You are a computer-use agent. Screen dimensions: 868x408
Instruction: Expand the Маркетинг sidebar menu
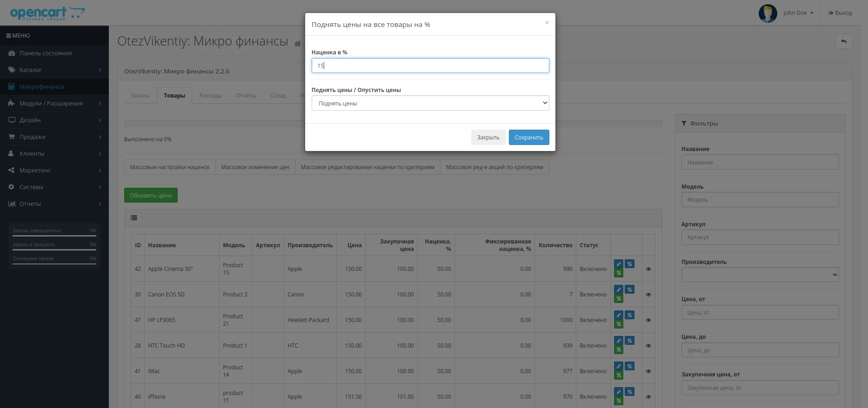[54, 170]
